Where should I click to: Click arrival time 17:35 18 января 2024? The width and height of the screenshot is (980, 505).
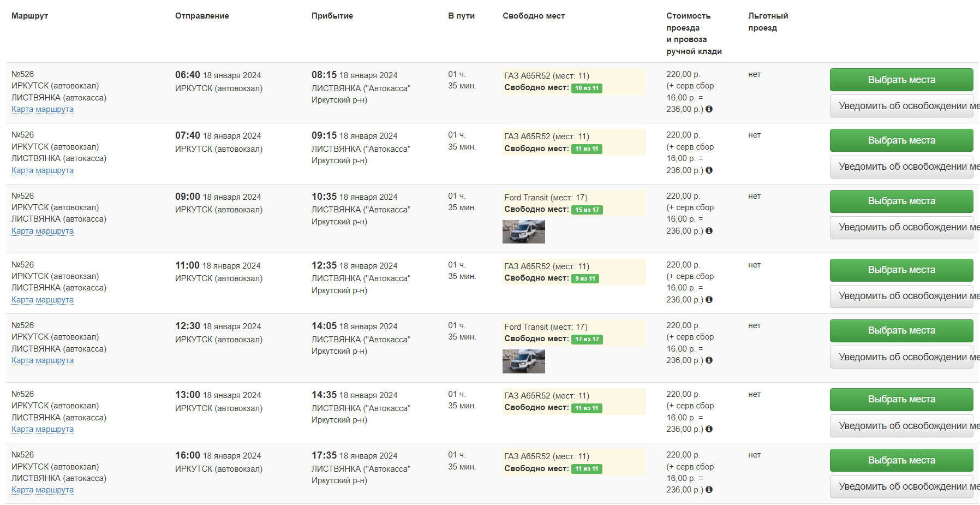354,455
